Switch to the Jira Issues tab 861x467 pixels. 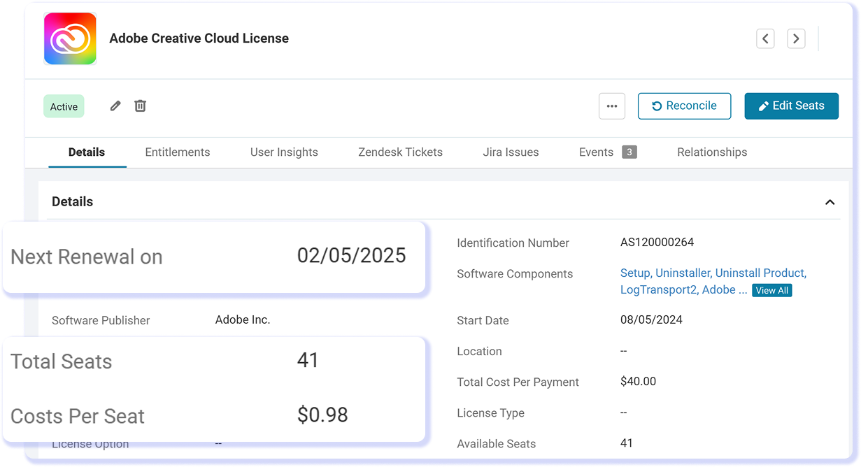click(x=511, y=152)
